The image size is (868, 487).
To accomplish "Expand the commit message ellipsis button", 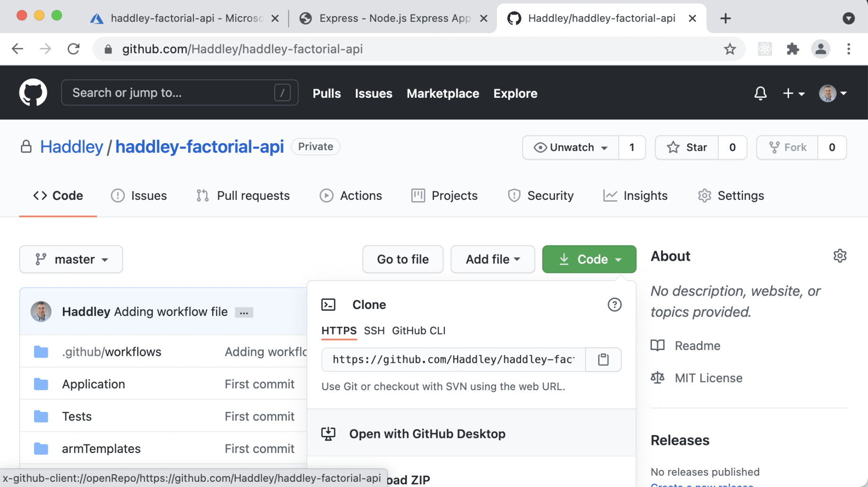I will pyautogui.click(x=244, y=312).
